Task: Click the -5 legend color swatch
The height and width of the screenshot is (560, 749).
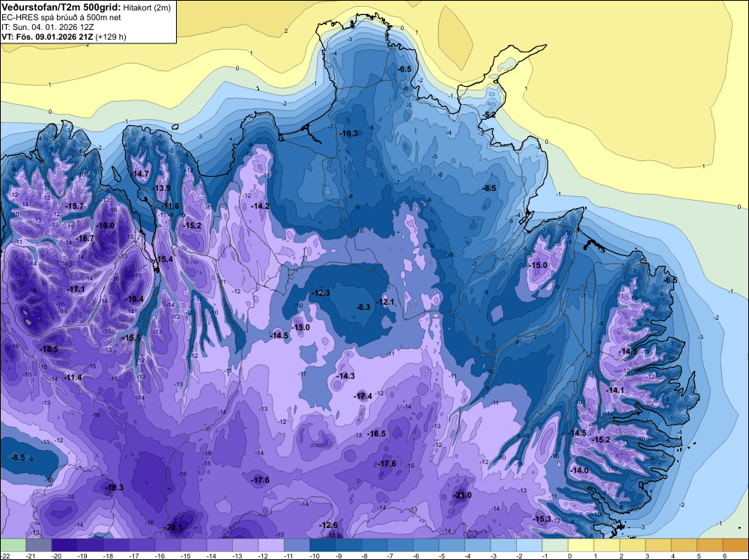Action: tap(452, 545)
